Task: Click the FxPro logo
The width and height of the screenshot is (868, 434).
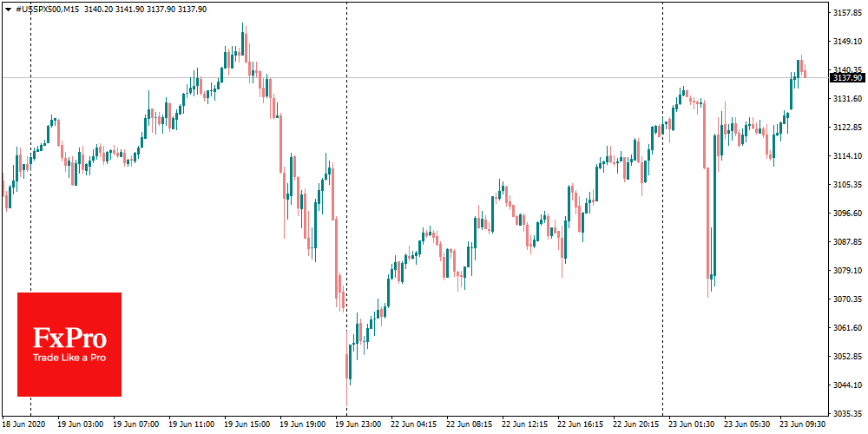Action: (69, 336)
